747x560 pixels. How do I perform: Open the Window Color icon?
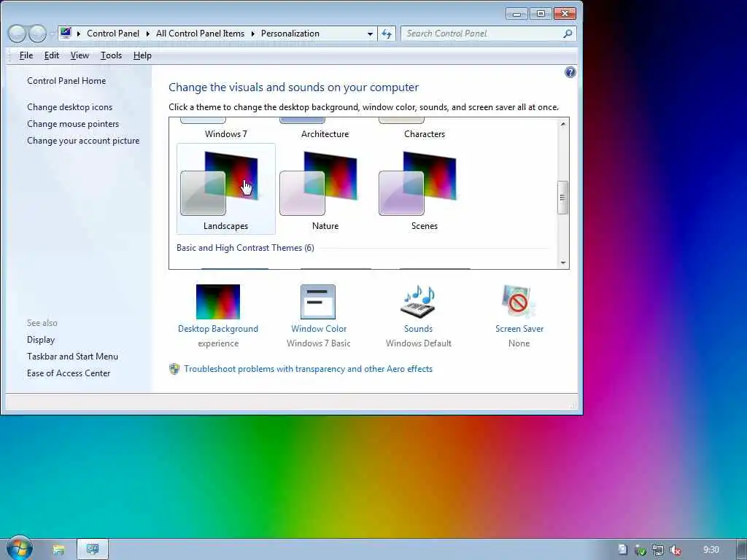click(x=318, y=301)
